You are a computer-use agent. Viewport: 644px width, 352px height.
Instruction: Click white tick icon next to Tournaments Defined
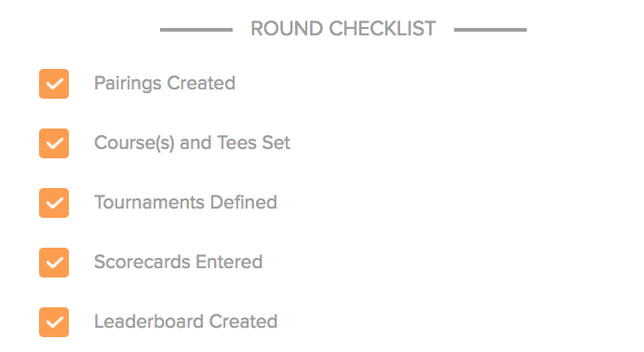[x=54, y=203]
